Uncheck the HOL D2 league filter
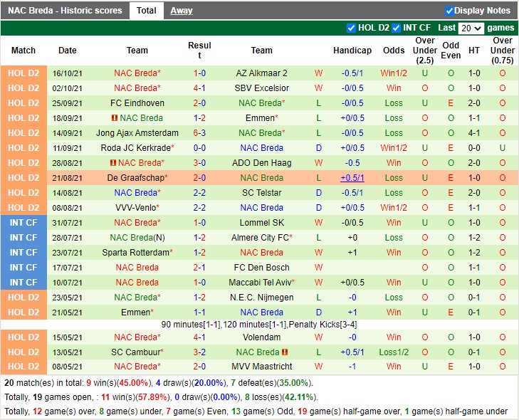The height and width of the screenshot is (420, 519). point(351,28)
